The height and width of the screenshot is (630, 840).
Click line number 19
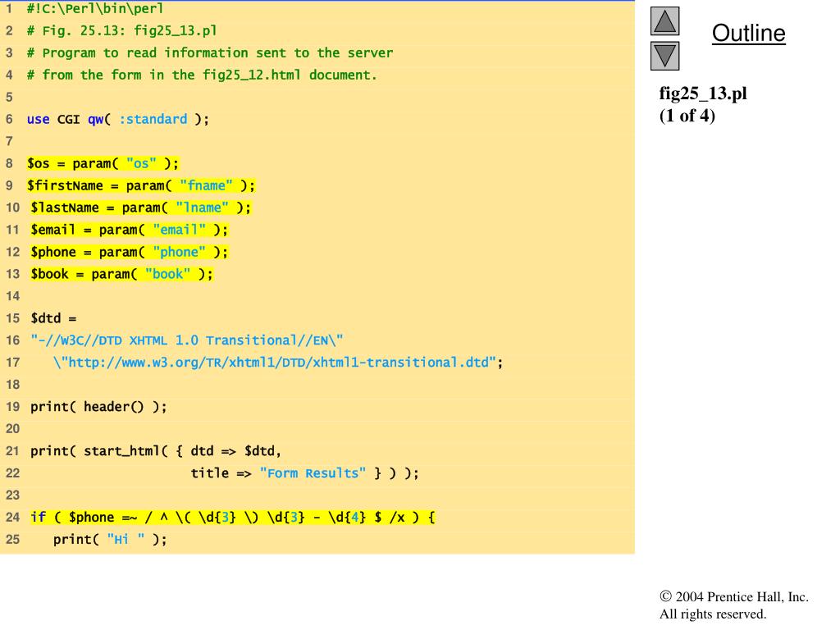(12, 407)
